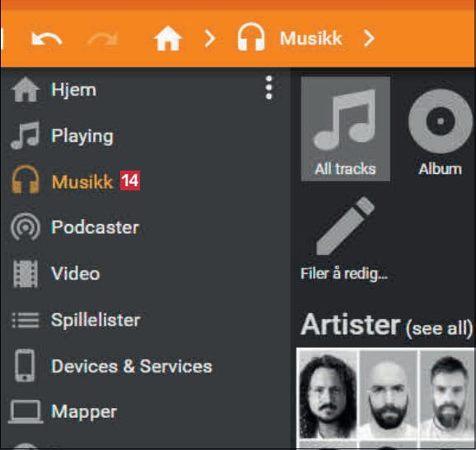This screenshot has width=476, height=450.
Task: Open Filer å redig... pencil item
Action: [x=344, y=239]
